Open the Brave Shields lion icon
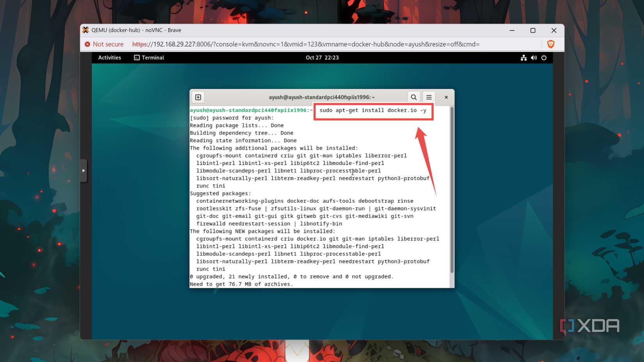The image size is (644, 362). point(551,44)
